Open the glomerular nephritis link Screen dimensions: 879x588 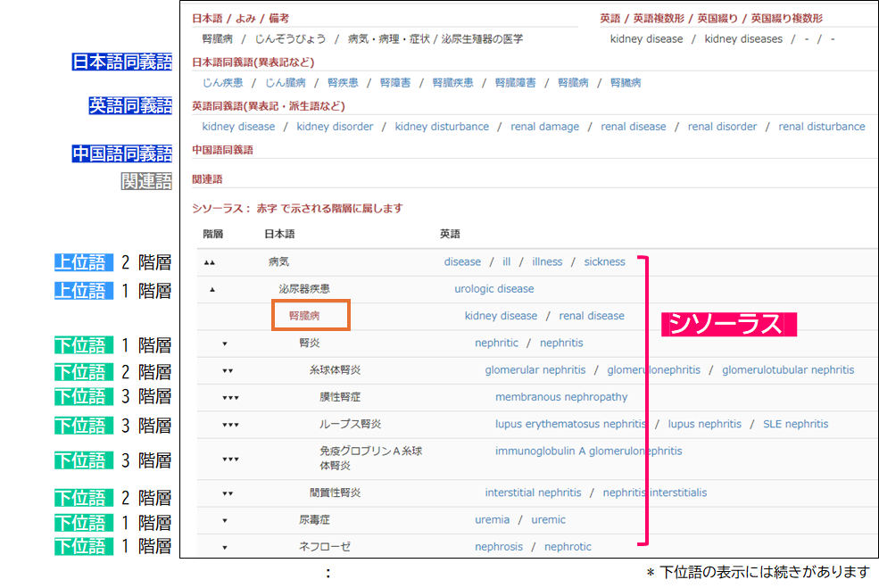pos(535,370)
